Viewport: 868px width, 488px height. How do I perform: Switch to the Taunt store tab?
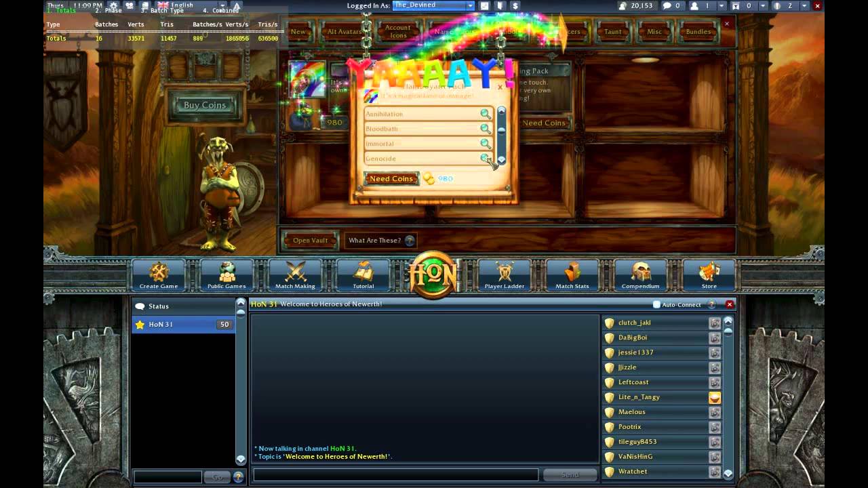click(x=612, y=32)
